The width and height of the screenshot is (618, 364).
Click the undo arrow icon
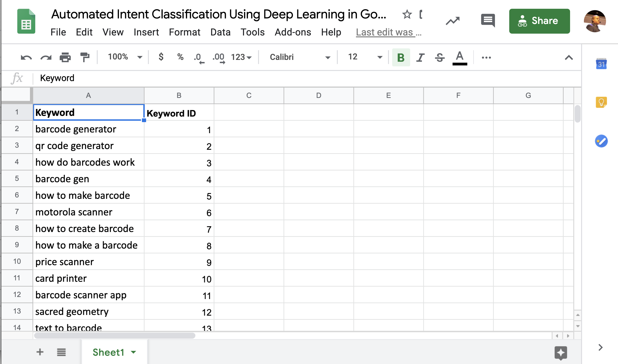pos(26,58)
